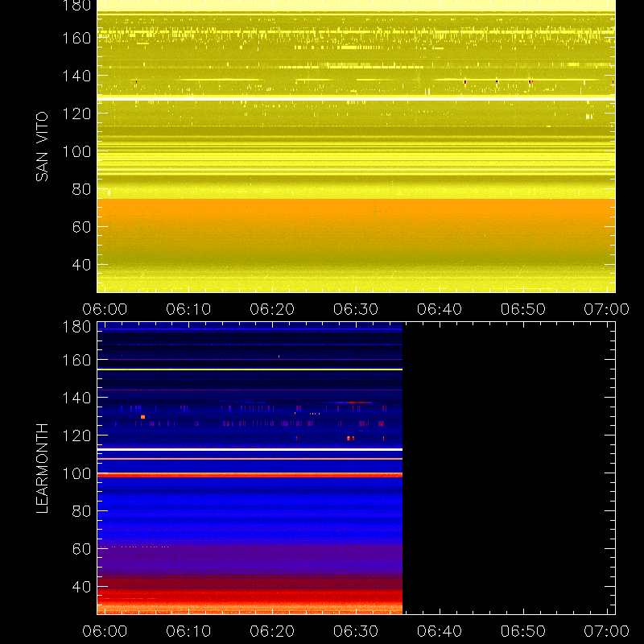Click the 80 tick label on Learmonth axis
Viewport: 644px width, 644px height.
[81, 511]
